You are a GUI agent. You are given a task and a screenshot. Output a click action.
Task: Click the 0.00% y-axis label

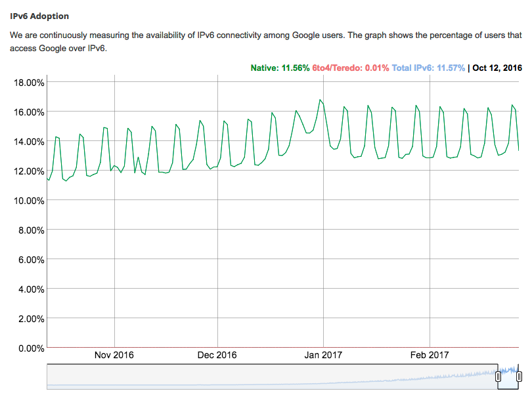point(30,348)
